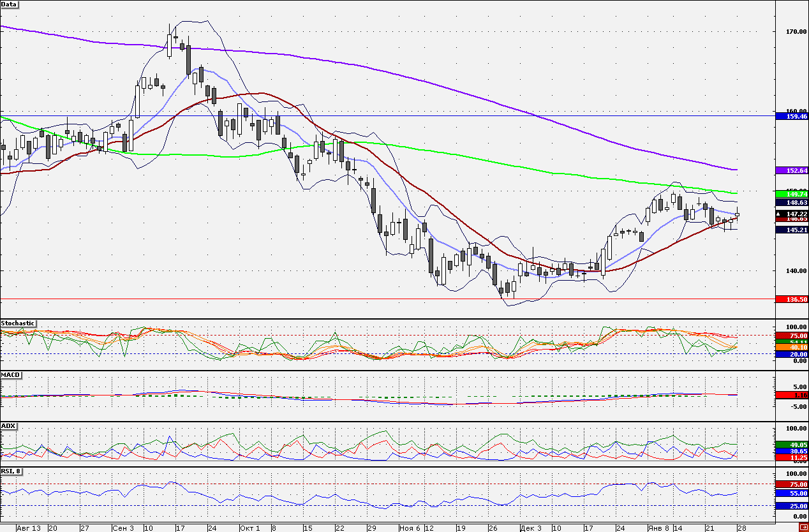Click the red arrow icon in the bottom-right corner
This screenshot has height=532, width=809.
tap(803, 528)
